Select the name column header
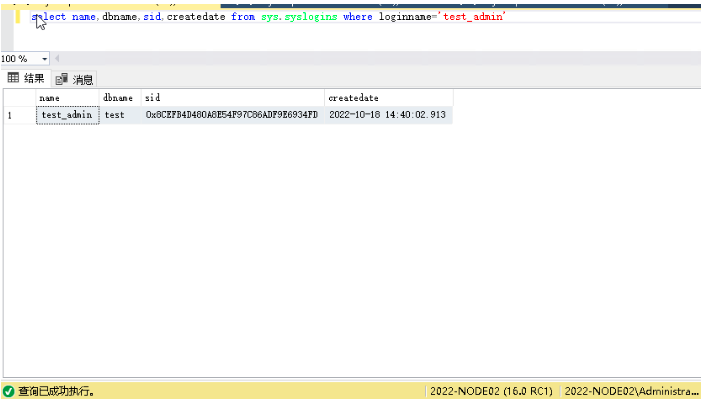 (x=67, y=98)
